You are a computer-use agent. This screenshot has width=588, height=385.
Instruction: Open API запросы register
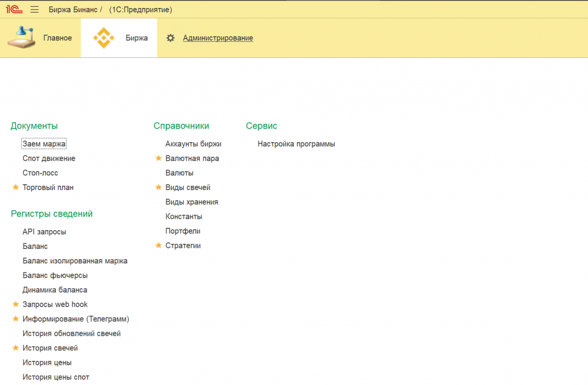44,232
